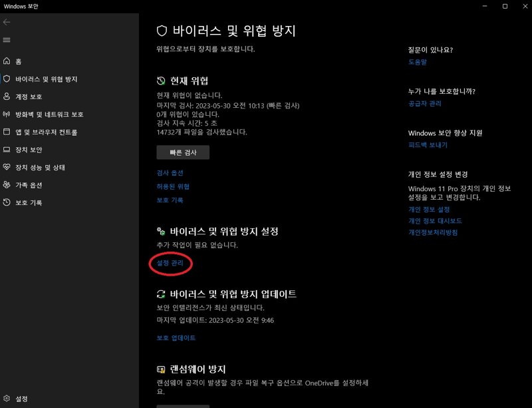This screenshot has width=532, height=408.
Task: Open 공급자 관리 link
Action: [425, 104]
